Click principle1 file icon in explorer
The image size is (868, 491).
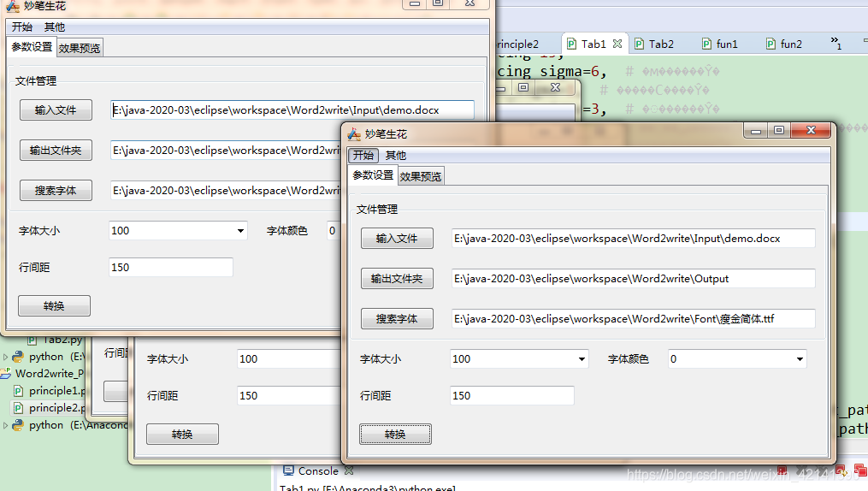(x=18, y=392)
